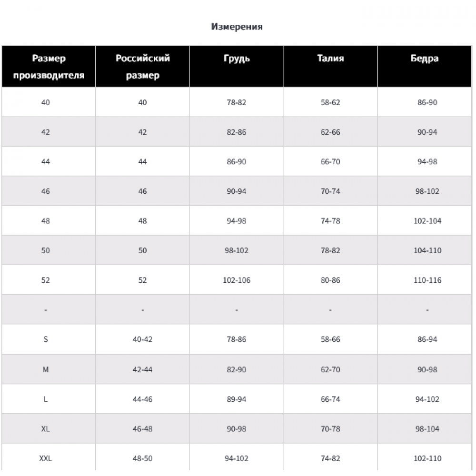476x476 pixels.
Task: Click manufacturer size XXL cell
Action: [x=49, y=458]
